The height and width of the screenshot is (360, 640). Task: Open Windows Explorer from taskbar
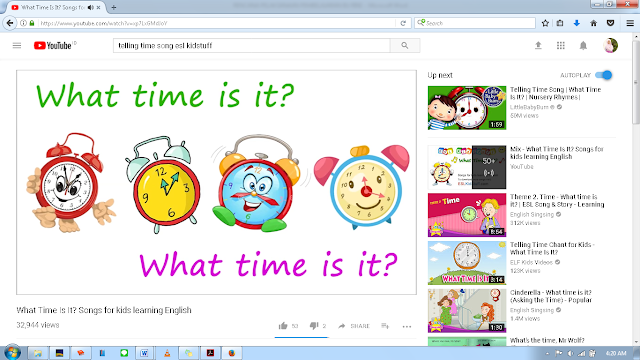(38, 353)
